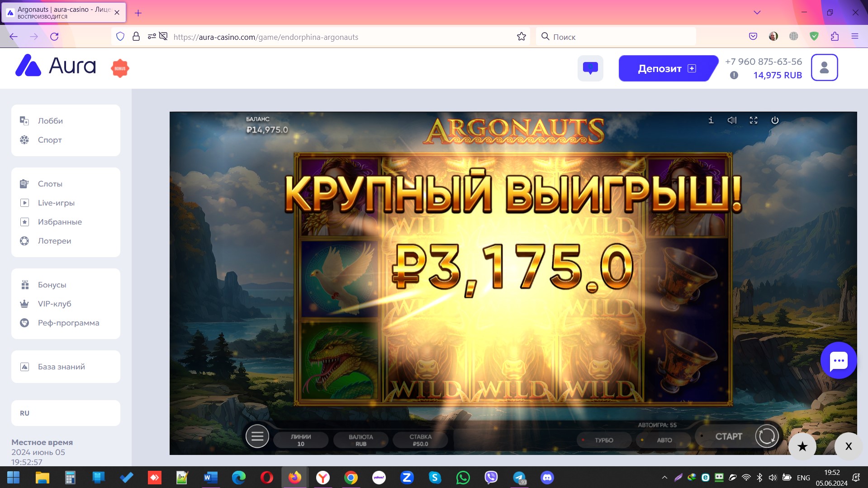Open the orange BONUS badge
Viewport: 868px width, 488px height.
coord(120,68)
